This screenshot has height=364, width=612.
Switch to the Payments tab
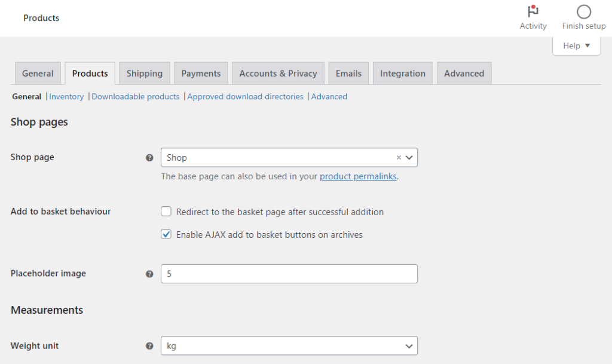click(201, 72)
